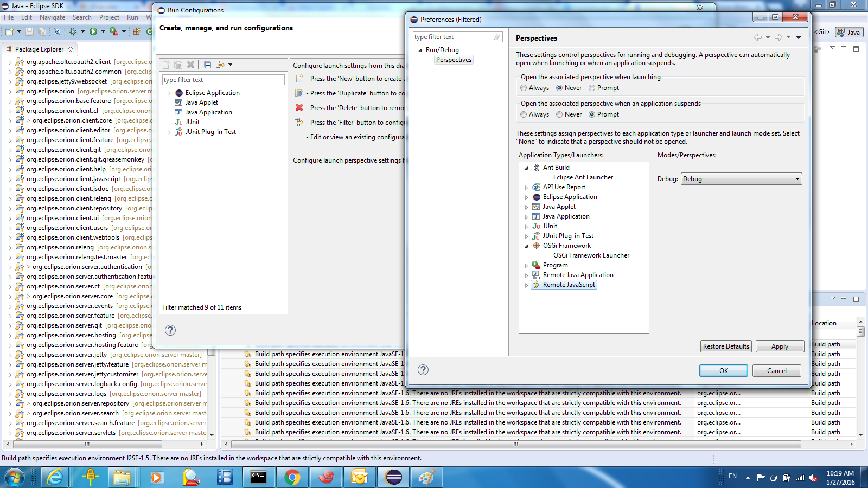868x488 pixels.
Task: Toggle Skip All Breakpoints toolbar icon
Action: pos(57,32)
